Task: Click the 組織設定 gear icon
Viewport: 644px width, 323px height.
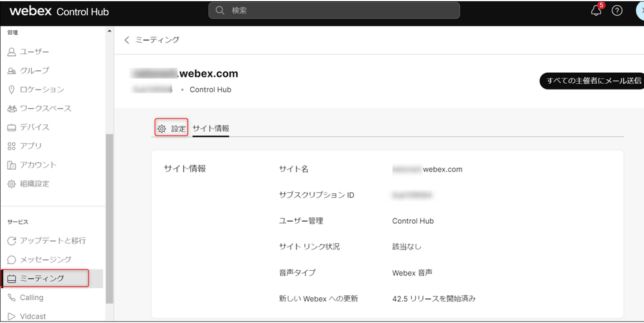Action: 12,184
